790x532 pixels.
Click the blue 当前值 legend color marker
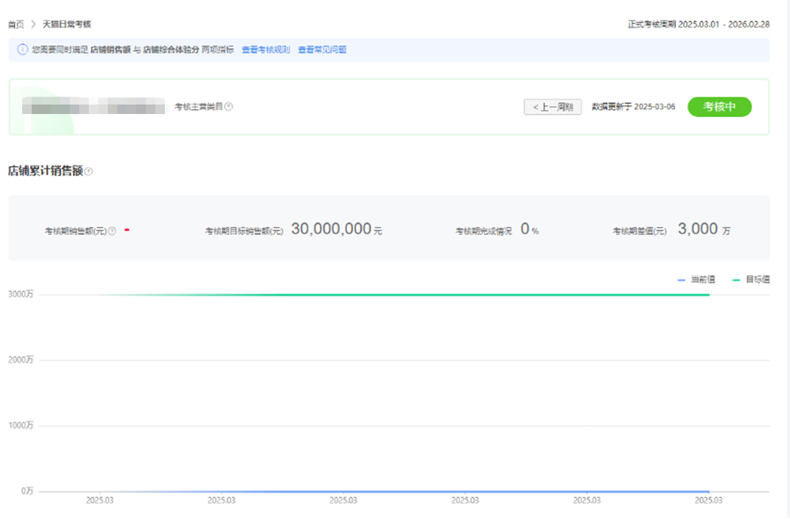click(681, 279)
